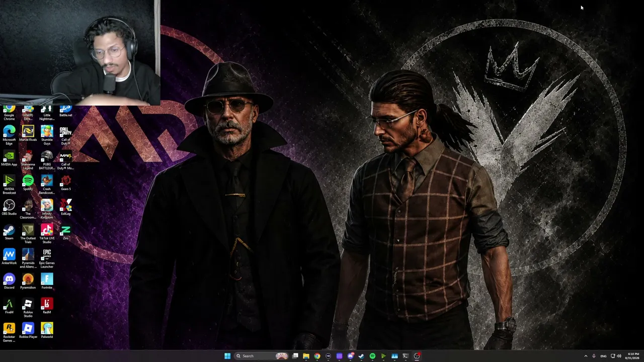Viewport: 644px width, 362px height.
Task: Launch Gears 5 from the desktop
Action: (x=65, y=183)
